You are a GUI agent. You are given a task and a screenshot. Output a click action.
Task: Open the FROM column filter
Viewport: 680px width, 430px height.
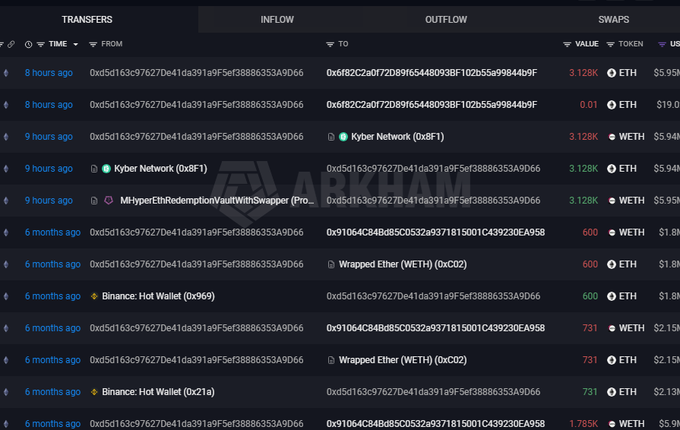coord(93,44)
